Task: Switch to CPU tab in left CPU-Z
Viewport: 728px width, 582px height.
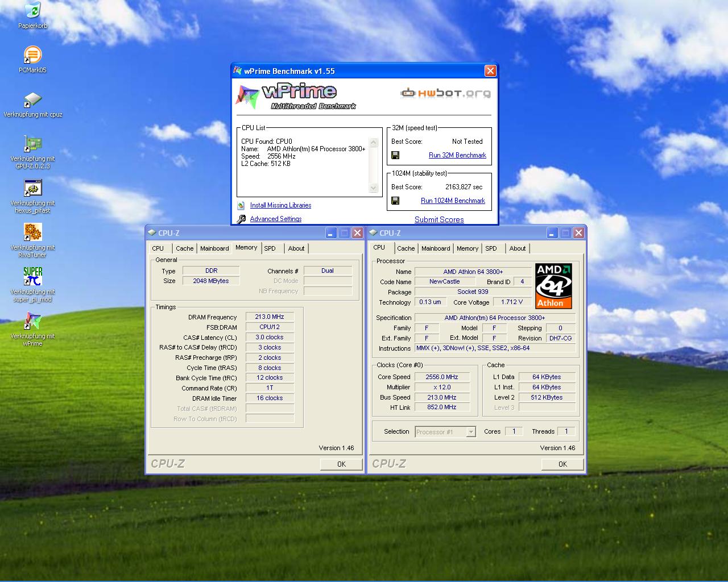Action: [158, 248]
